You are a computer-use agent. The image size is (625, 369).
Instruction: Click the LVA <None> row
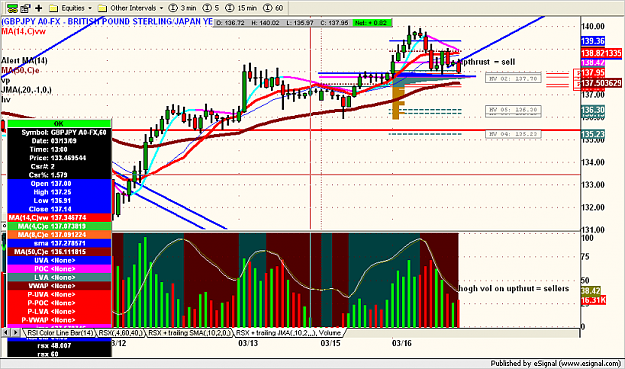pyautogui.click(x=59, y=277)
